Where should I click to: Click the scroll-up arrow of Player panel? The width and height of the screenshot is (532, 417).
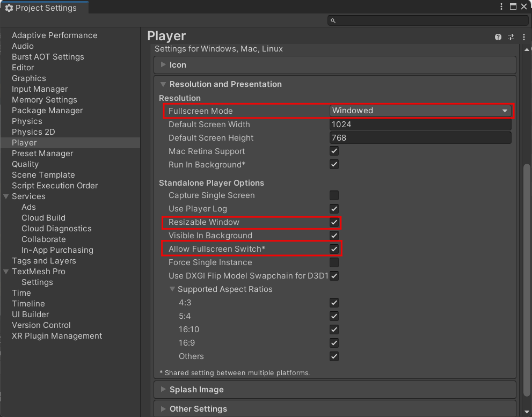527,50
